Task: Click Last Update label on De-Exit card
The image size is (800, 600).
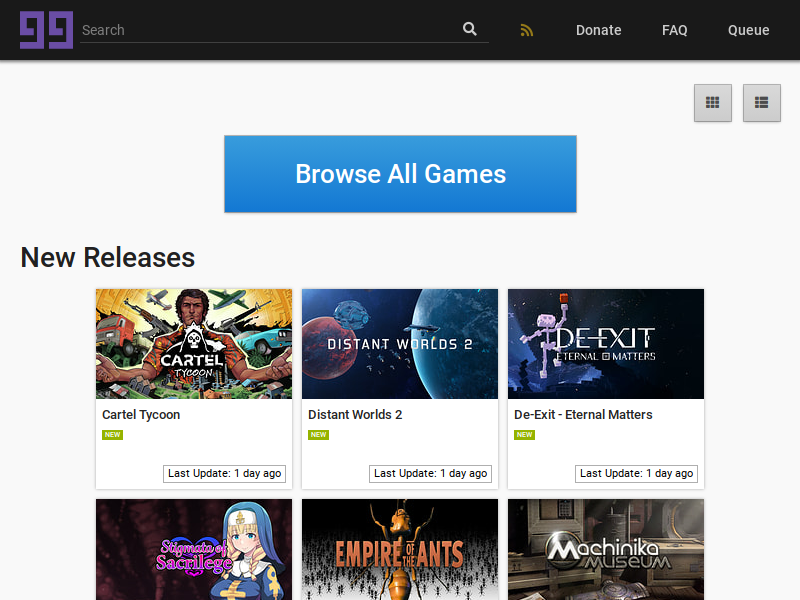Action: click(636, 473)
